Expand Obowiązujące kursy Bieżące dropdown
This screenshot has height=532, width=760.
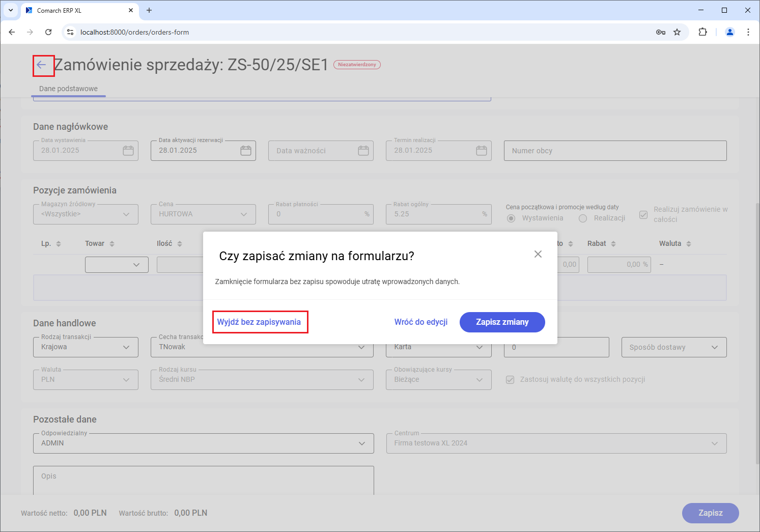point(480,380)
